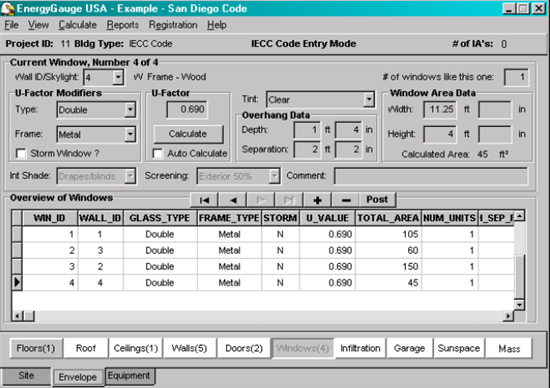Click the Height feet field

click(x=440, y=134)
